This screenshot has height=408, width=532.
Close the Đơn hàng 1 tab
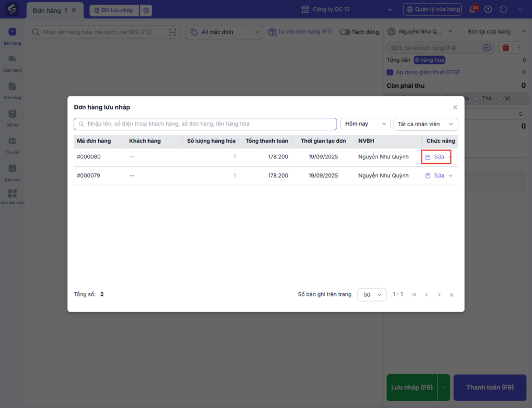pos(74,10)
